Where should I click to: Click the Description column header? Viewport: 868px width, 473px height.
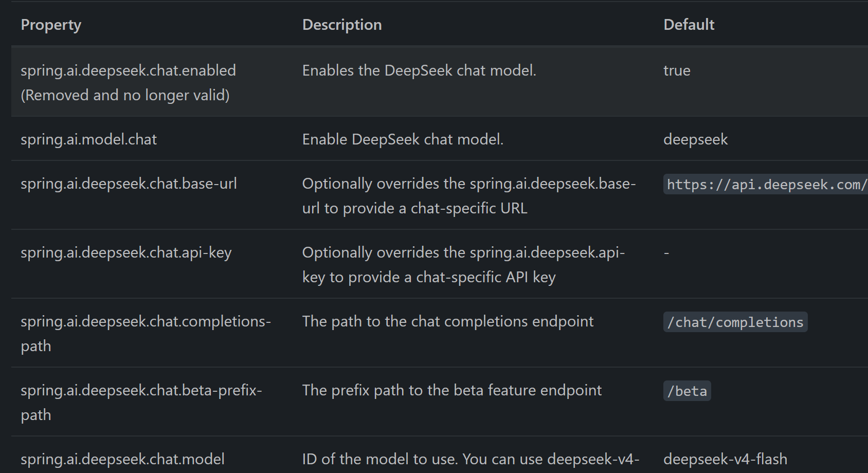tap(342, 25)
